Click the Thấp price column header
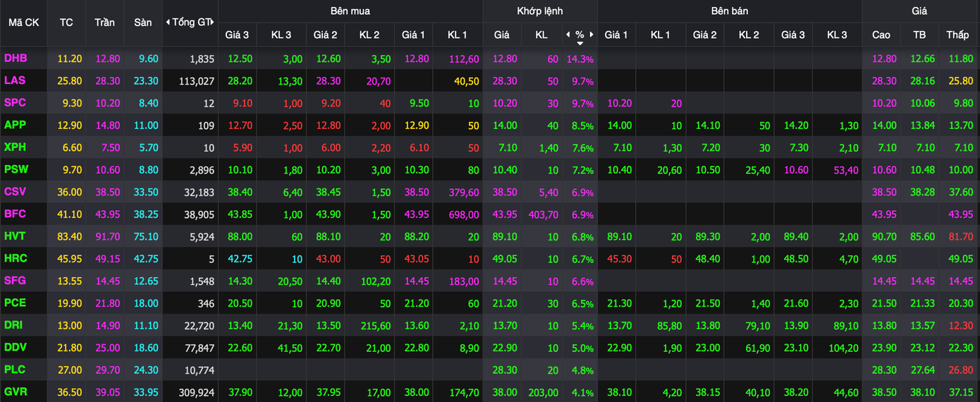This screenshot has width=980, height=402. (957, 35)
